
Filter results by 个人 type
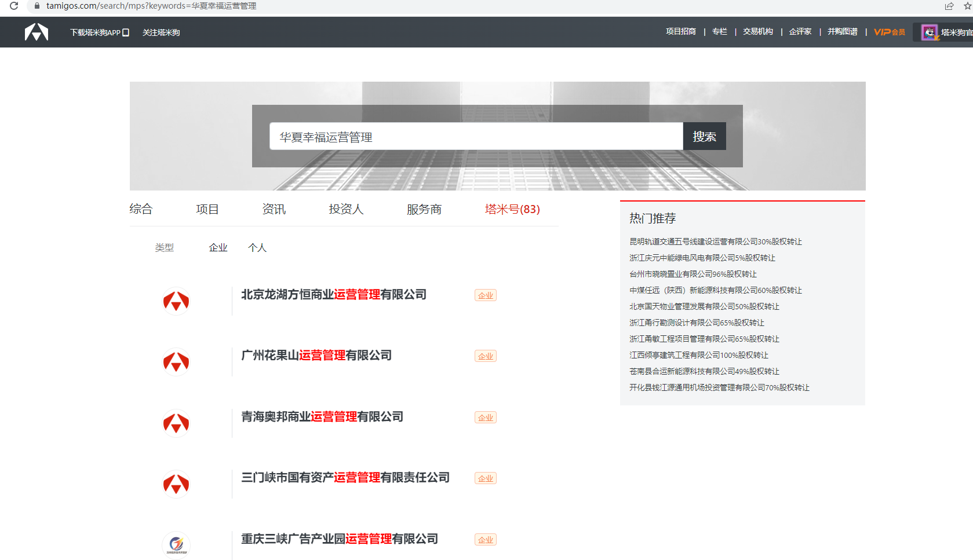click(x=257, y=248)
